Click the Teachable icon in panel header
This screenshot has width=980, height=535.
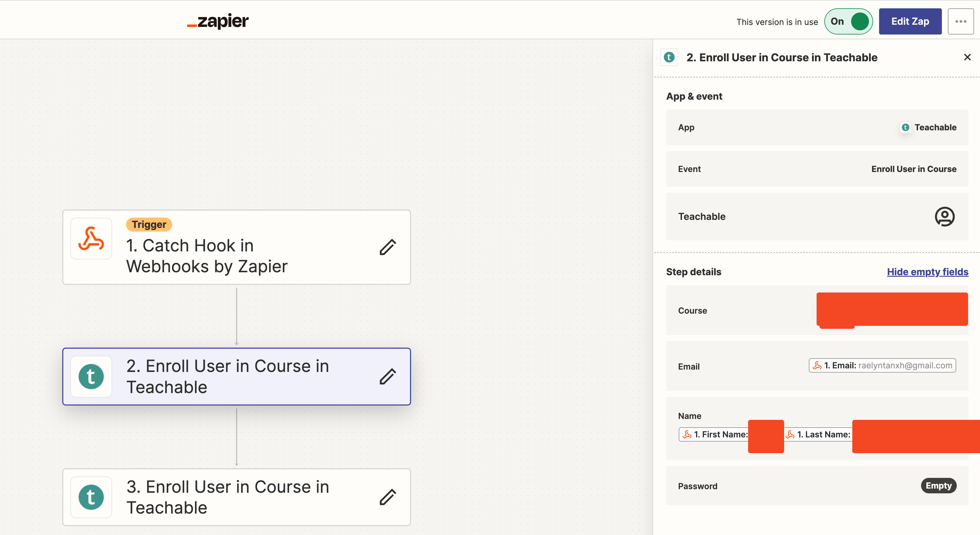coord(669,57)
